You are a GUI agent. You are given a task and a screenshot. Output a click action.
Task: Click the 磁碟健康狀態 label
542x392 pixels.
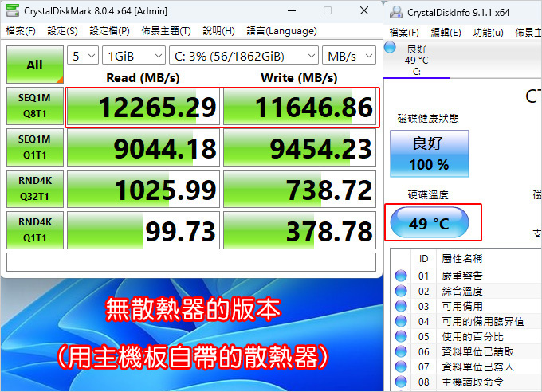[428, 119]
